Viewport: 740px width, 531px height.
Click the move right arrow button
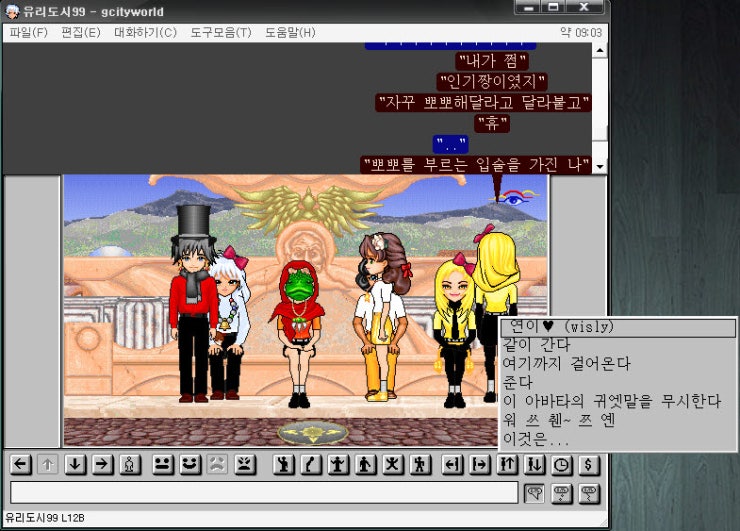point(101,464)
